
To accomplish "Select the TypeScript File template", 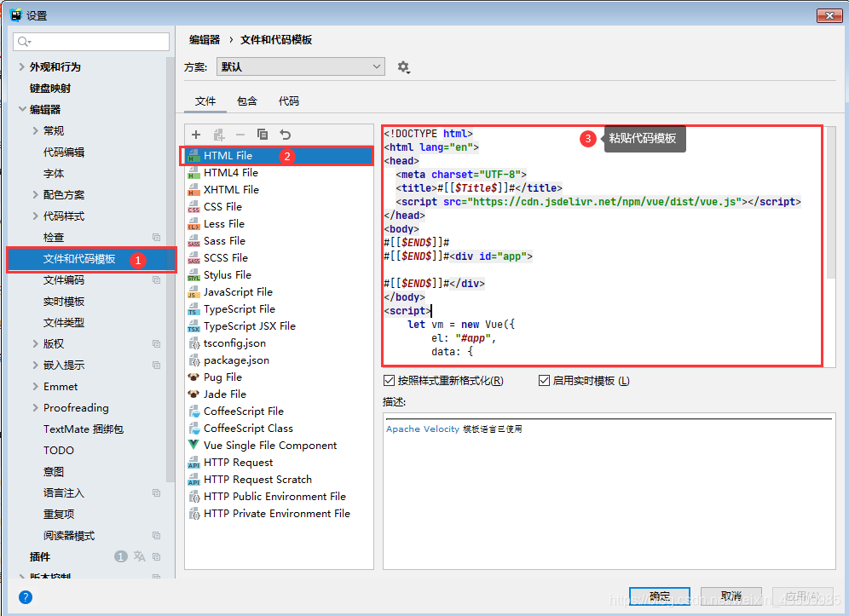I will tap(279, 309).
